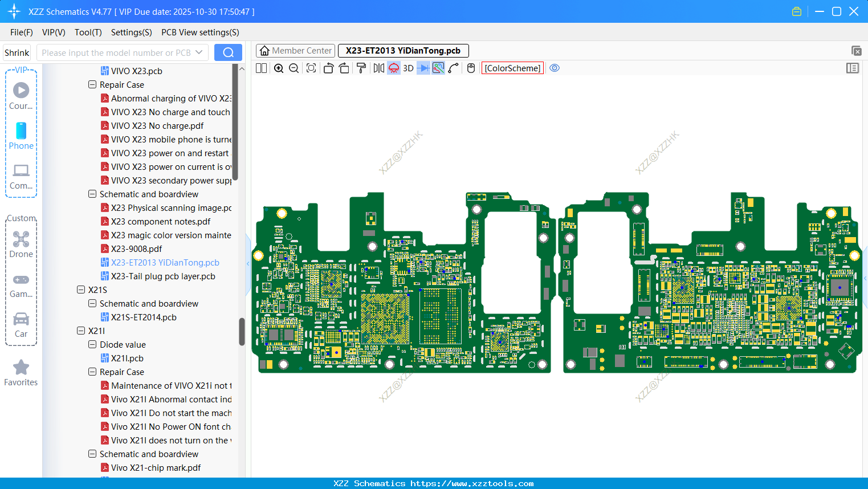Open the PCB View settings menu
The height and width of the screenshot is (489, 868).
pyautogui.click(x=200, y=32)
